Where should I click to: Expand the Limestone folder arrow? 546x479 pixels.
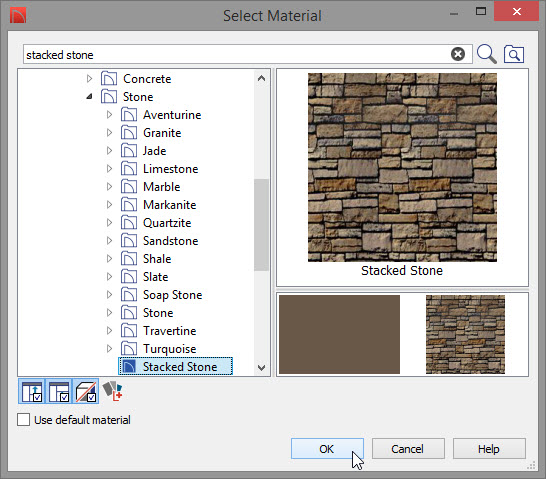[109, 169]
